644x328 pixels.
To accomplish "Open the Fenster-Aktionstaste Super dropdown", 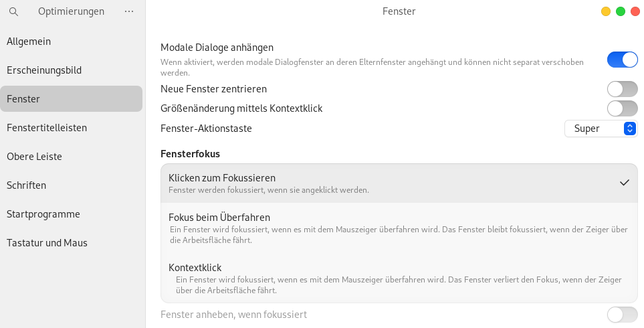I will 601,129.
